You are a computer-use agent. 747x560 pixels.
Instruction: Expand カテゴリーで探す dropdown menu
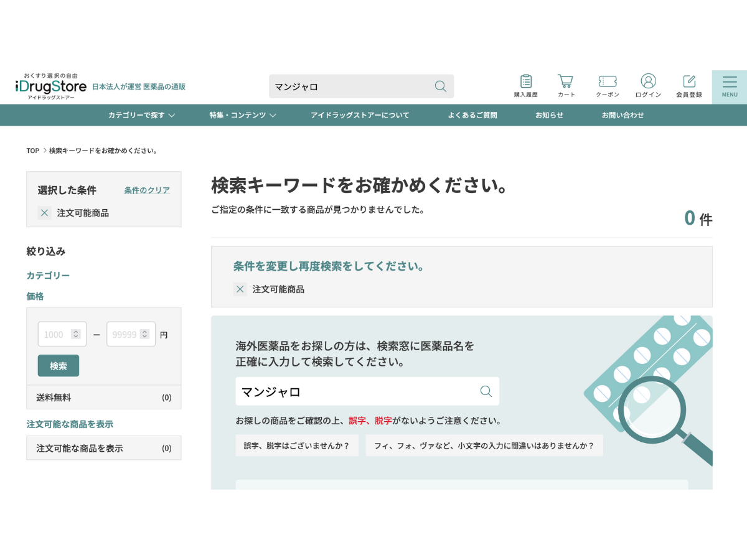click(141, 115)
